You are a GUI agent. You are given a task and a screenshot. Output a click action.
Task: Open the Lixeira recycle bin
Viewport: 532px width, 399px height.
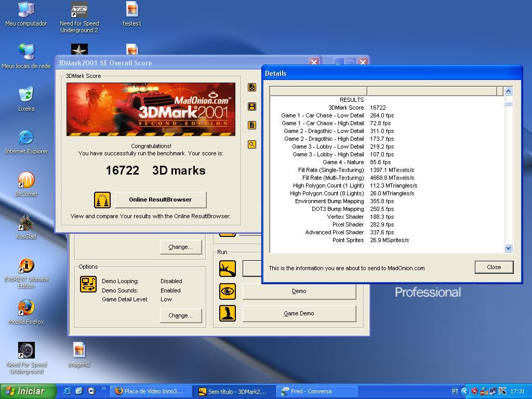pyautogui.click(x=26, y=100)
